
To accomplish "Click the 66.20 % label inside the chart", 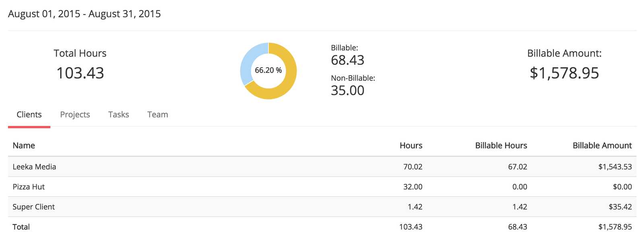I will point(268,70).
